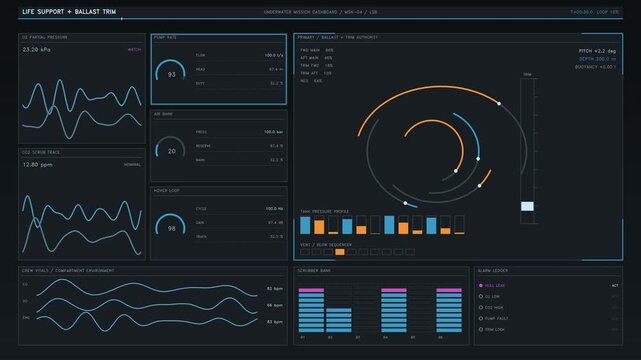Image resolution: width=641 pixels, height=360 pixels.
Task: Select the O2 LOW alarm radio
Action: pos(481,296)
